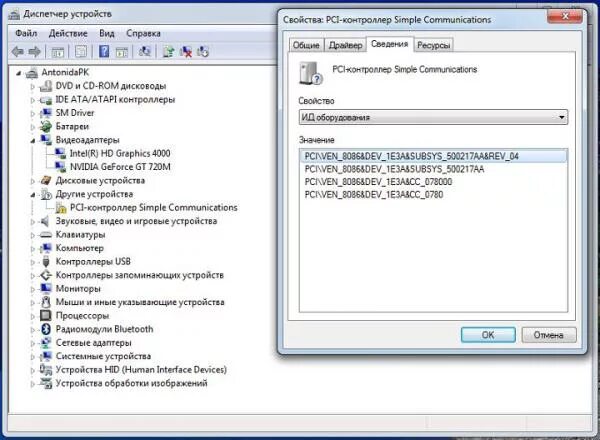This screenshot has width=600, height=440.
Task: Click the warning icon beside PCI-контроллер Simple Communications
Action: 60,208
